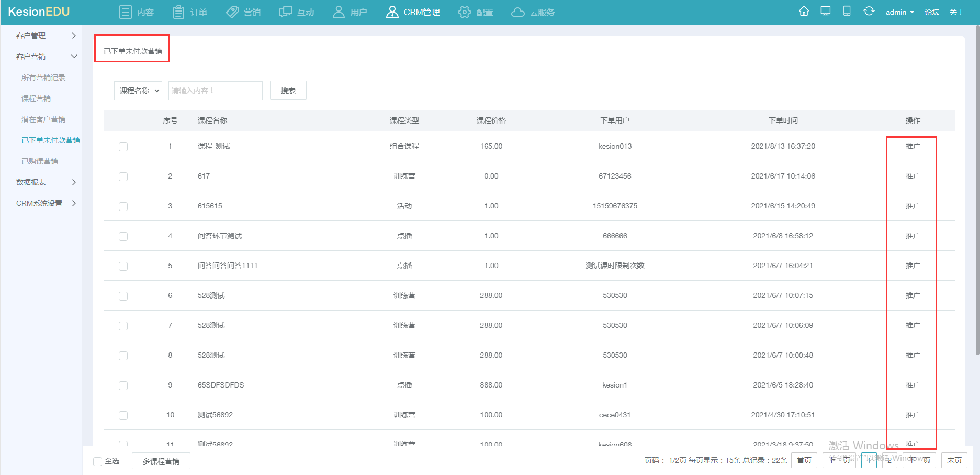Open the 营销 marketing tag icon
980x475 pixels.
(232, 12)
